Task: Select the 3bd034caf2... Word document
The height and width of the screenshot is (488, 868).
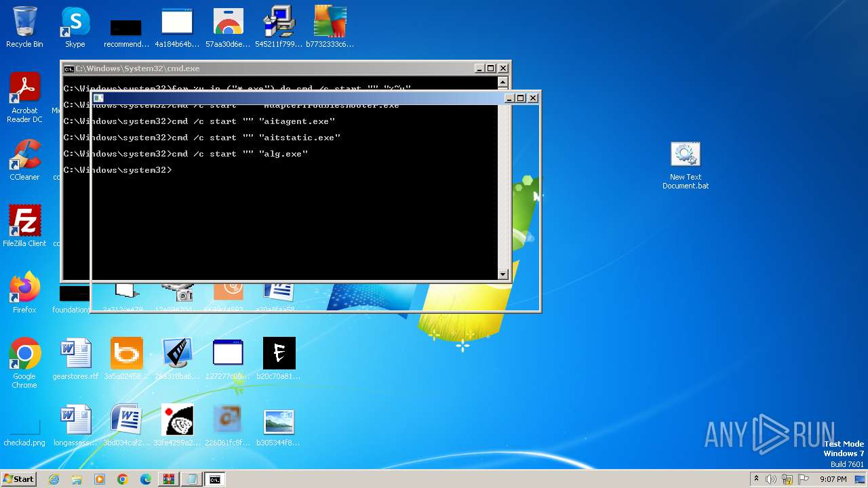Action: [x=126, y=426]
